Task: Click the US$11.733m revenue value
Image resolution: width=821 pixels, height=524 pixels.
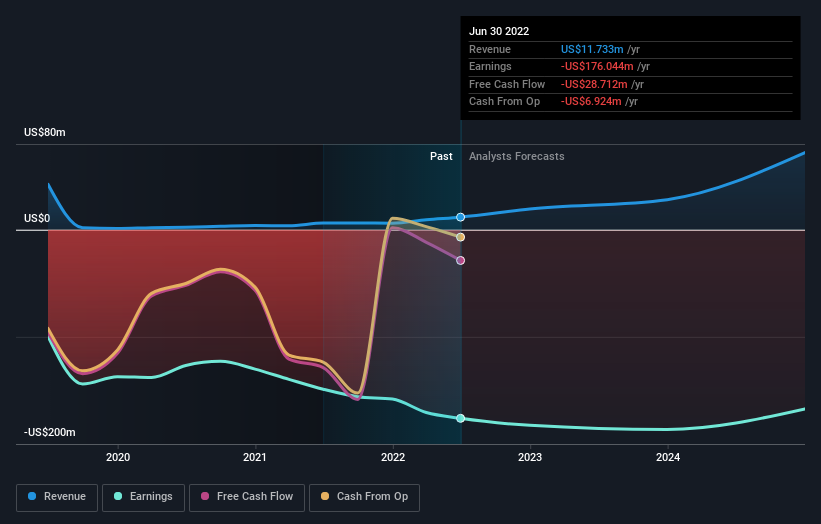Action: (x=592, y=49)
